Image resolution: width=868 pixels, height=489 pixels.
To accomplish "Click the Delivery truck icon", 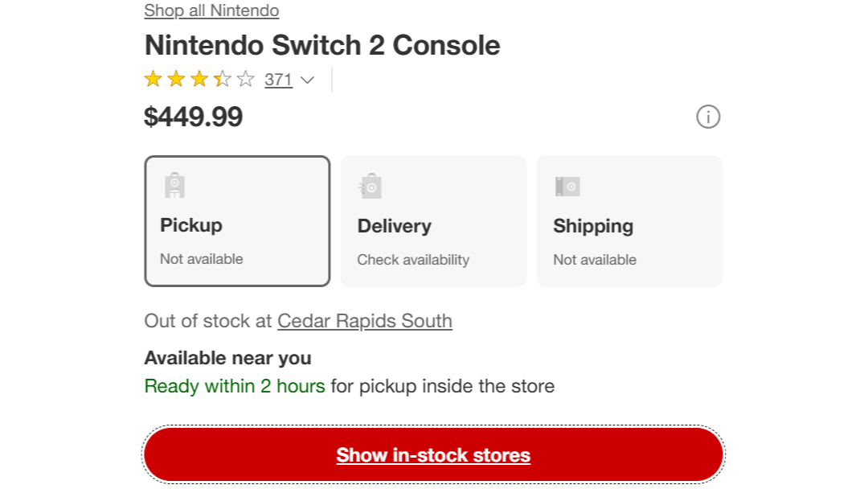I will coord(371,184).
